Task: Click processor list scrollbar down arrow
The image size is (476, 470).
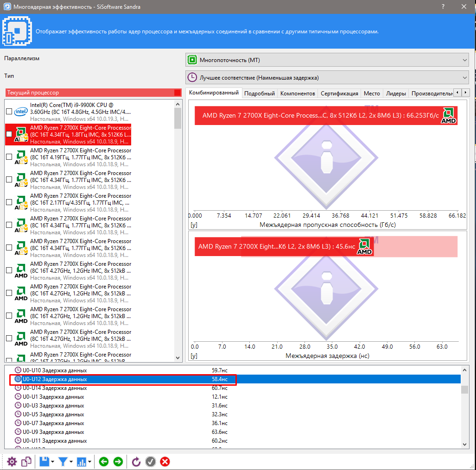Action: tap(178, 358)
